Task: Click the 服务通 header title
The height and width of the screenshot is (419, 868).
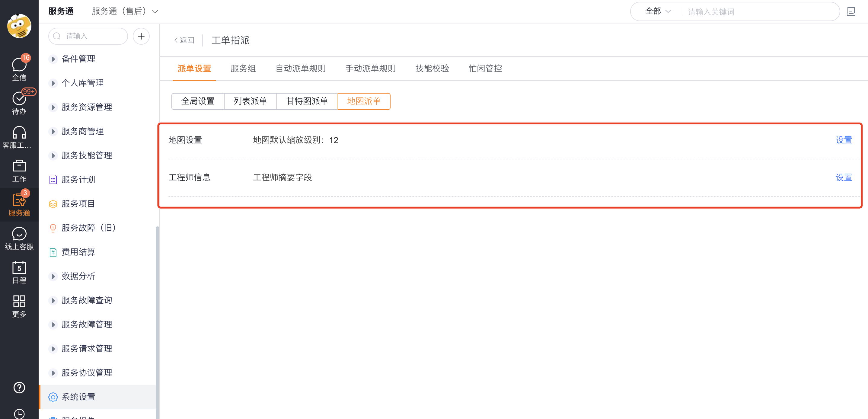Action: tap(61, 11)
